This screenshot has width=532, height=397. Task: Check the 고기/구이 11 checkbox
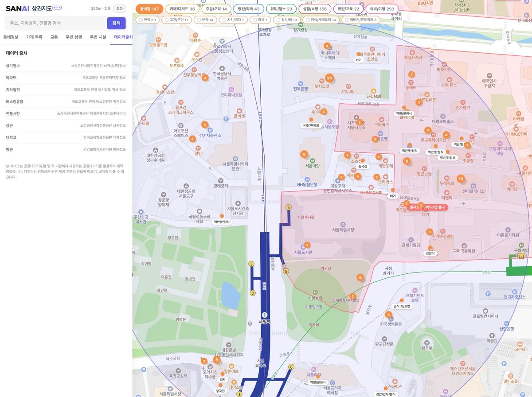coord(166,20)
